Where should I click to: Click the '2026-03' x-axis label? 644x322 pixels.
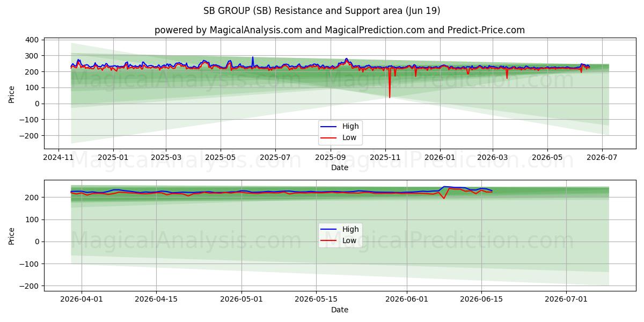pos(492,158)
